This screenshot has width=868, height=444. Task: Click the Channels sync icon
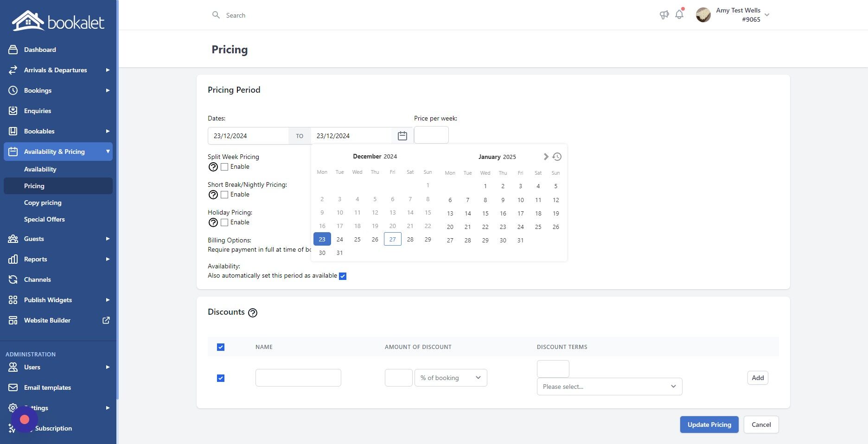click(13, 279)
